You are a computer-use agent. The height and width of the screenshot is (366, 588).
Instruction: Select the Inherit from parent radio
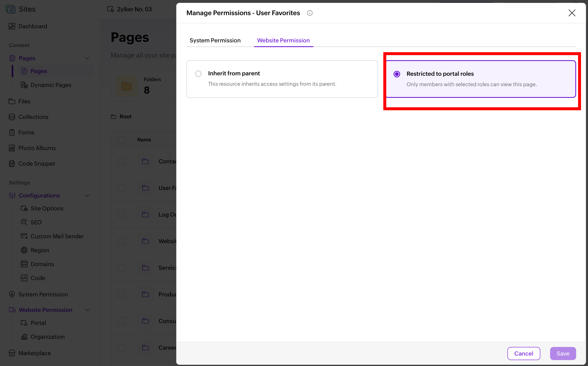pos(198,73)
